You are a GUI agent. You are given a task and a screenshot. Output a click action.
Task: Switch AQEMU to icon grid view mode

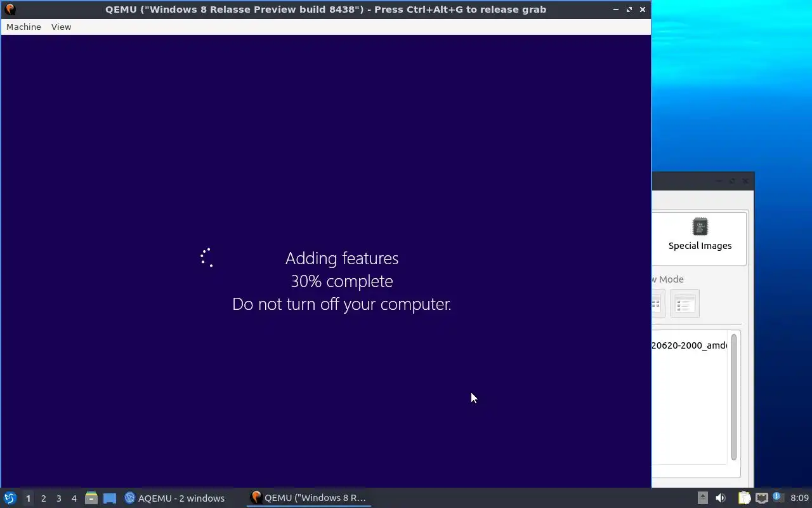(657, 304)
